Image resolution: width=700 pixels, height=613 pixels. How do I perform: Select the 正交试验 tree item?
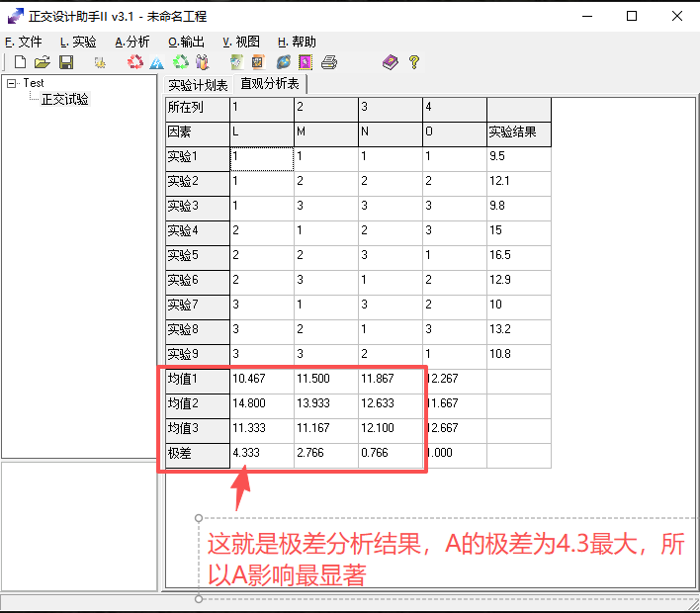(x=64, y=99)
